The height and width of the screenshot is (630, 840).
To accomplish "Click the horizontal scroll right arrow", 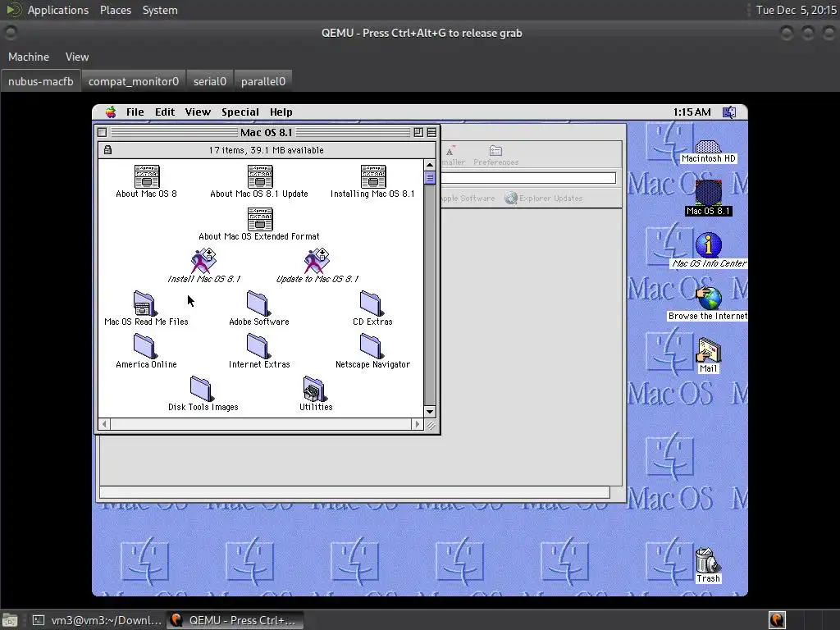I will point(418,424).
